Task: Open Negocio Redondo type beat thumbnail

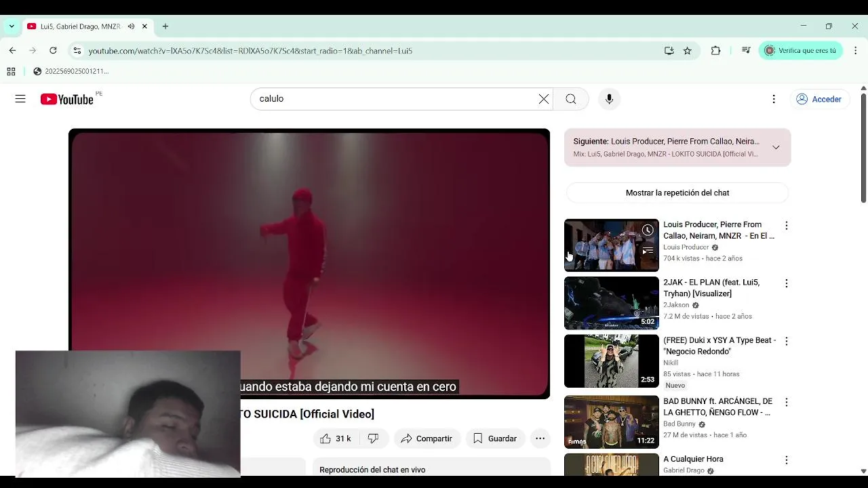Action: (611, 361)
